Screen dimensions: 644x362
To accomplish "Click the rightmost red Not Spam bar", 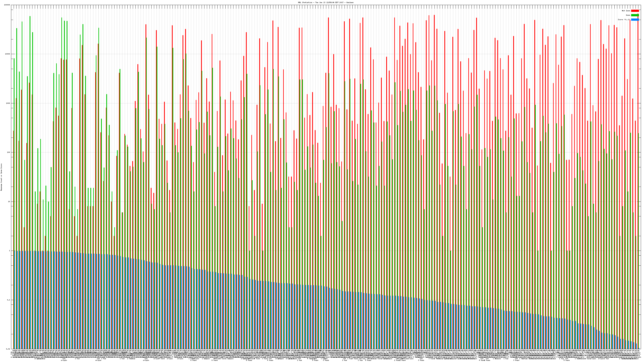I will pos(638,150).
